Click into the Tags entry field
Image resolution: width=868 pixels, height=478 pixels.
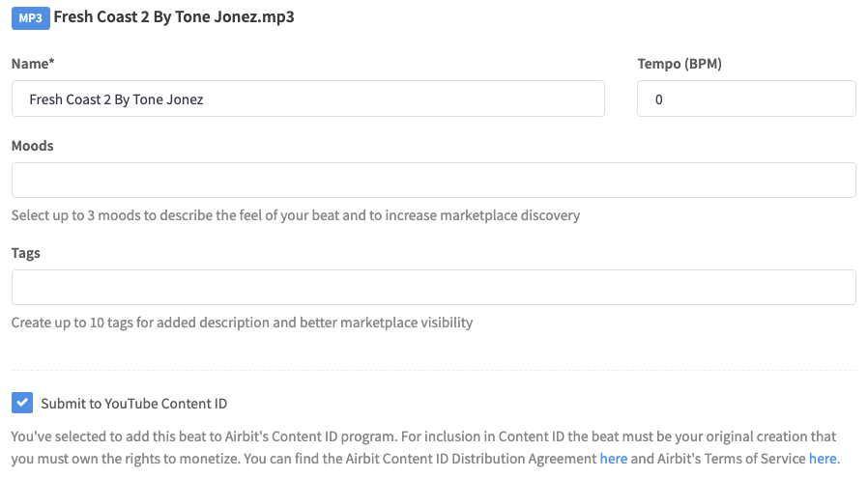click(x=433, y=287)
